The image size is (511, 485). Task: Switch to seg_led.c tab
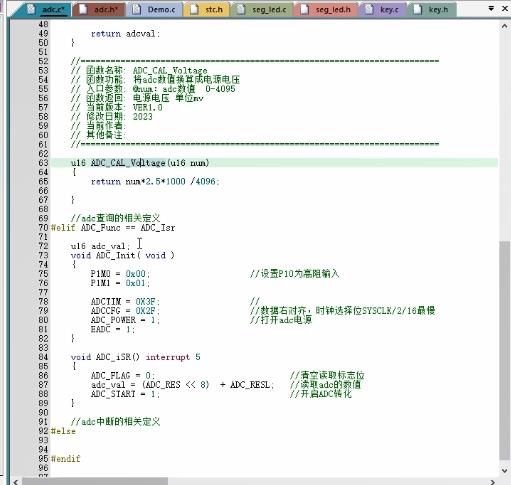(x=263, y=9)
